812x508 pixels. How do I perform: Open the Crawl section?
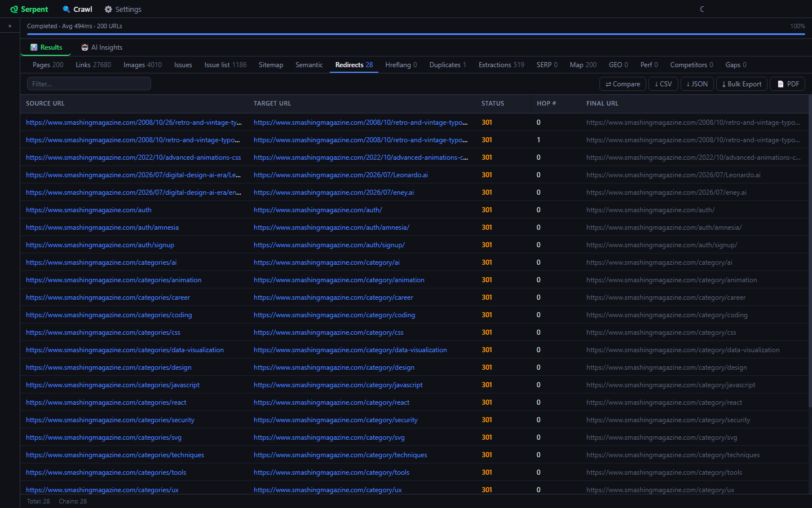click(77, 10)
